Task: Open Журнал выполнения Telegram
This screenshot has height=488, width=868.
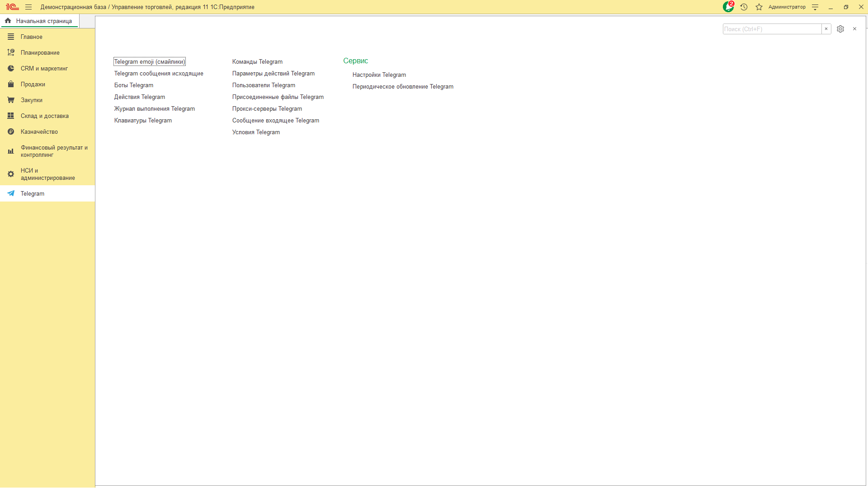Action: pyautogui.click(x=155, y=108)
